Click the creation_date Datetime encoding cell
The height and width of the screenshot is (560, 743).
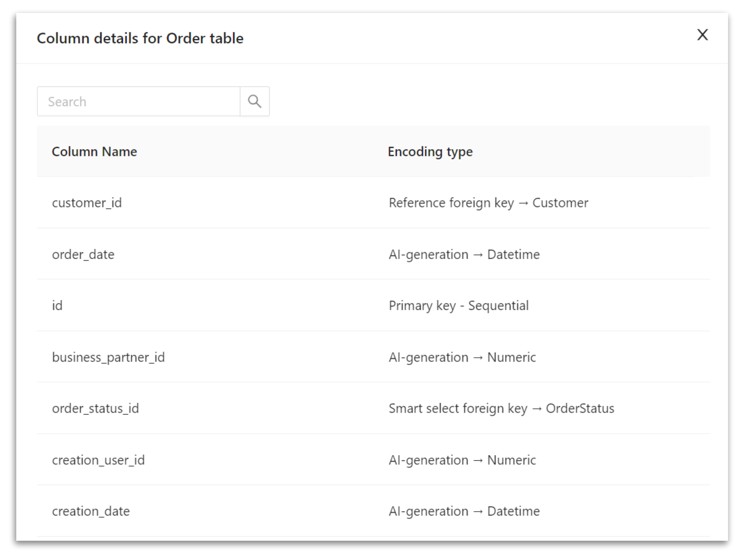pyautogui.click(x=464, y=512)
